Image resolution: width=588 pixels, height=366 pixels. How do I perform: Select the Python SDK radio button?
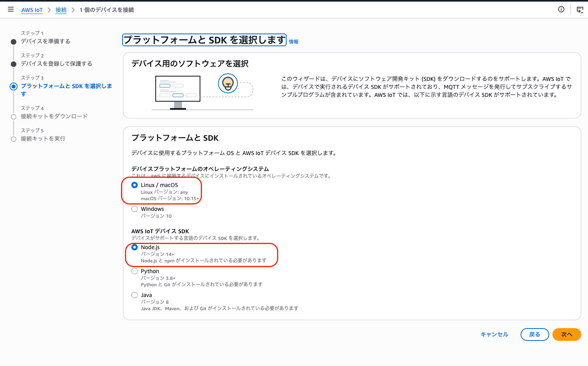(x=135, y=271)
